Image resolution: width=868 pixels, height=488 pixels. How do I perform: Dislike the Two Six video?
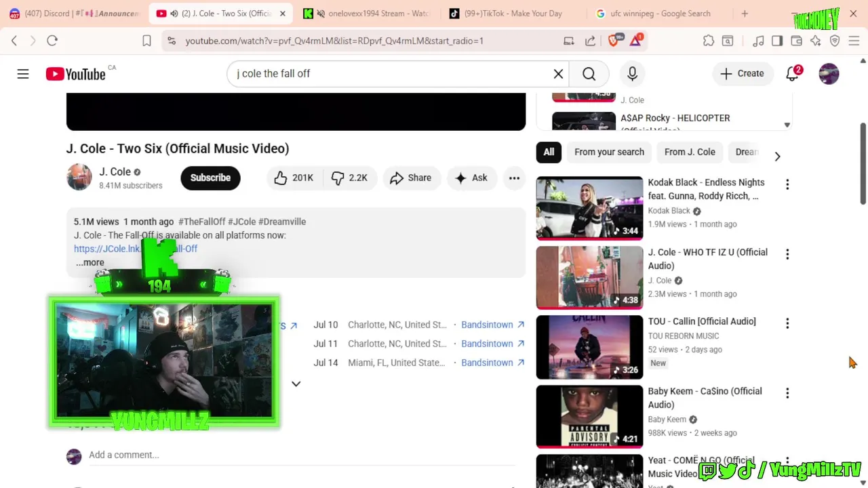click(349, 178)
